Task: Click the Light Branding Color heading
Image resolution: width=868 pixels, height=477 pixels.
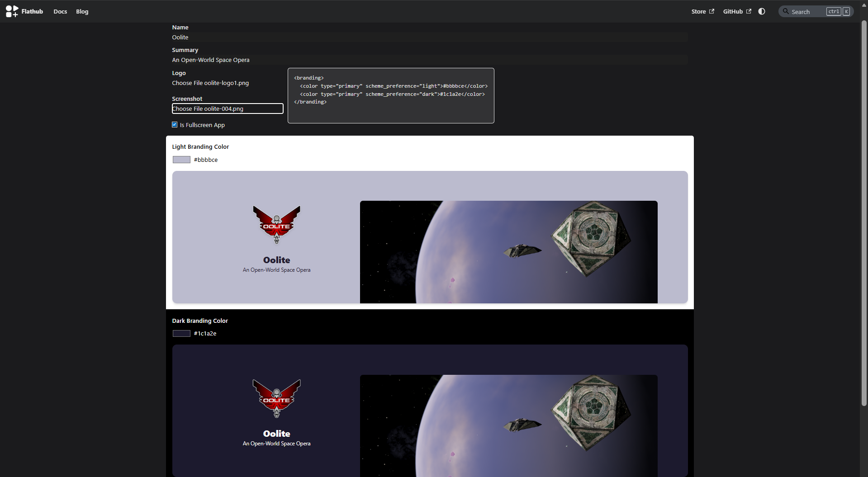Action: click(x=200, y=147)
